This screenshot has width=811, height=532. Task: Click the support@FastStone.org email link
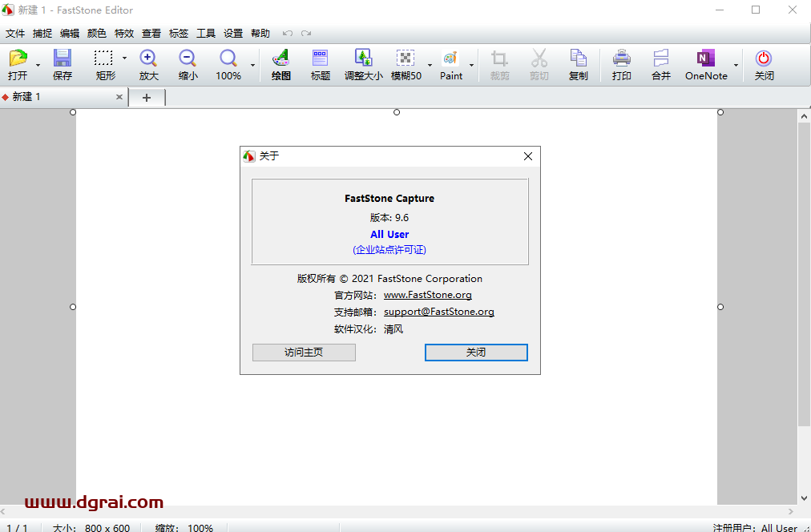(439, 312)
